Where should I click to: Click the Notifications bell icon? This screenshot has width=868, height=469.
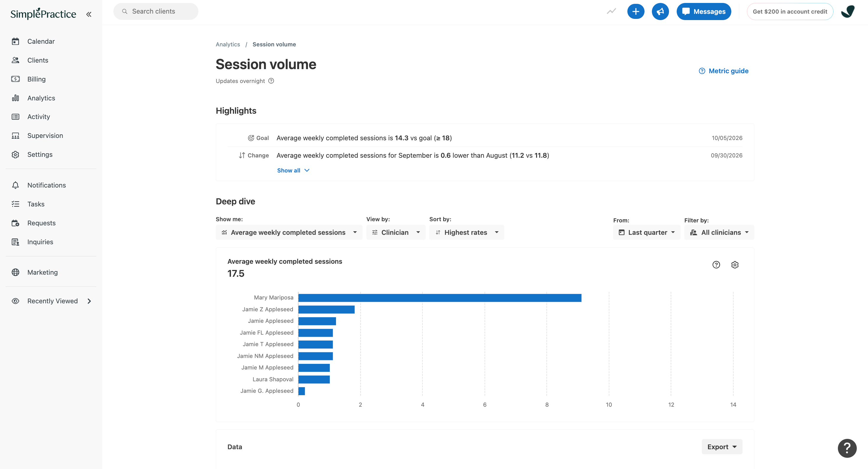pos(15,185)
